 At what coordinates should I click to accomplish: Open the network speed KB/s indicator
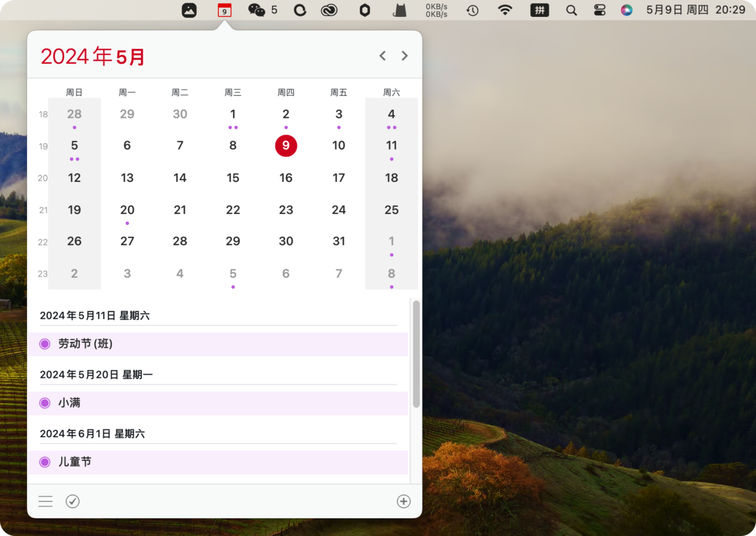[437, 10]
